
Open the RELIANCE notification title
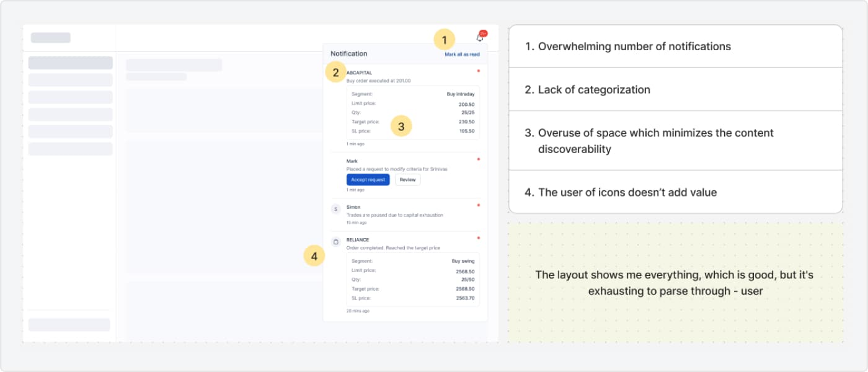pos(358,240)
